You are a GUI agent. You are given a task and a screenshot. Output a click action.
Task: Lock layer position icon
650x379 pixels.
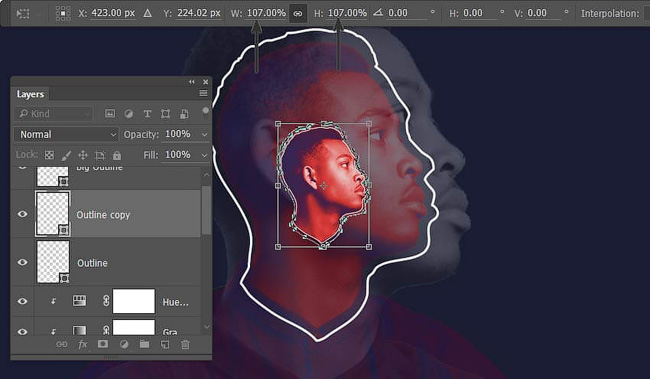point(83,155)
